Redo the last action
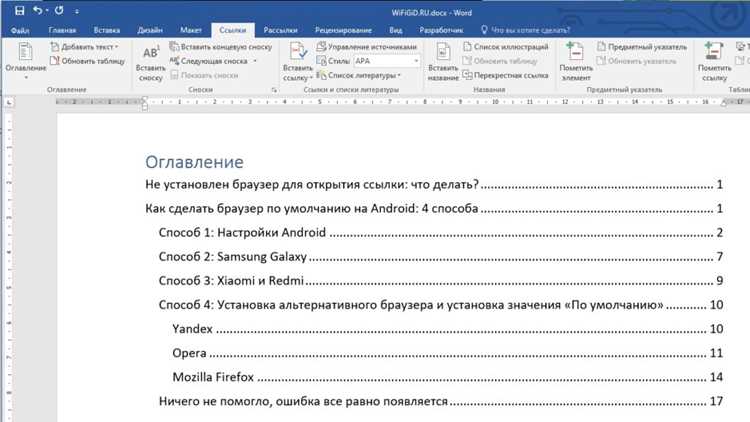 pyautogui.click(x=59, y=11)
